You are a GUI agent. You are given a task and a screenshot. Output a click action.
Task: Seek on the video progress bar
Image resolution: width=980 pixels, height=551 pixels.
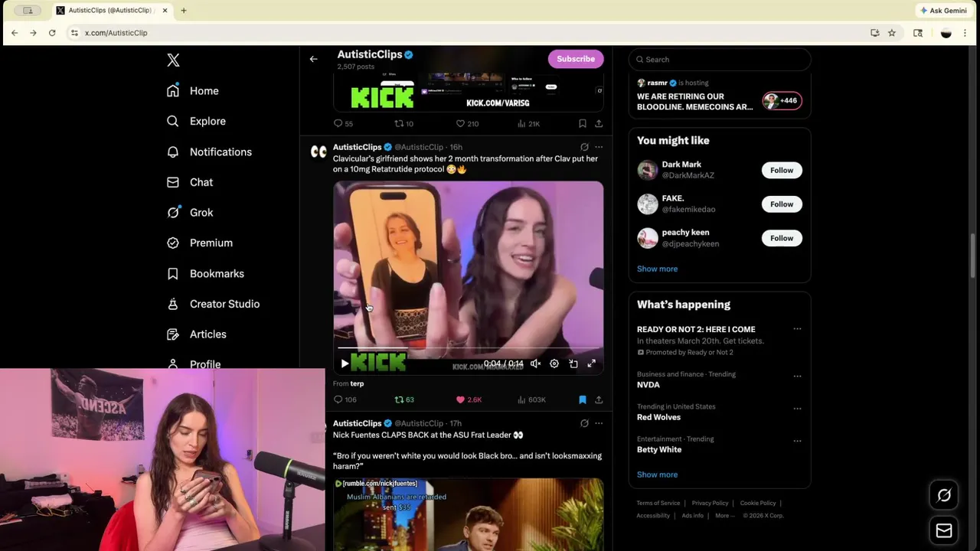(x=468, y=348)
